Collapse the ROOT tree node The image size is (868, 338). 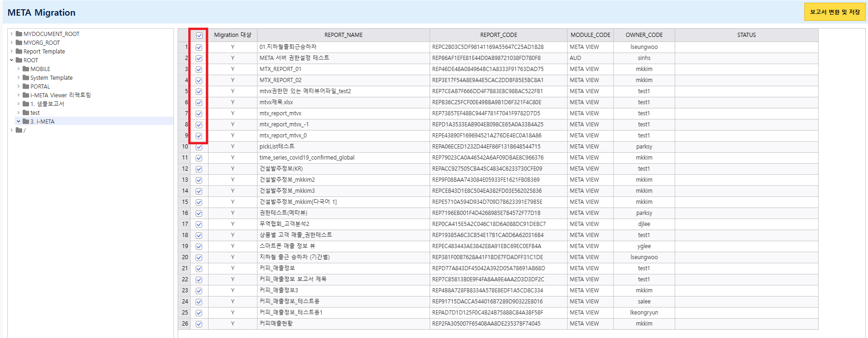click(12, 60)
